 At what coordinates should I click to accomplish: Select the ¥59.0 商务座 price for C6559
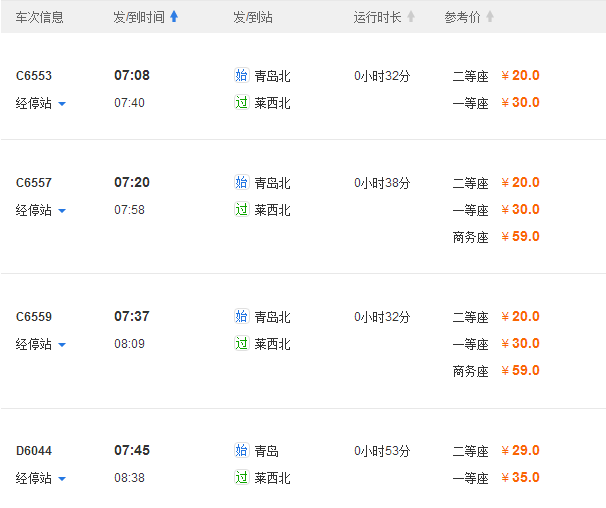pyautogui.click(x=520, y=370)
